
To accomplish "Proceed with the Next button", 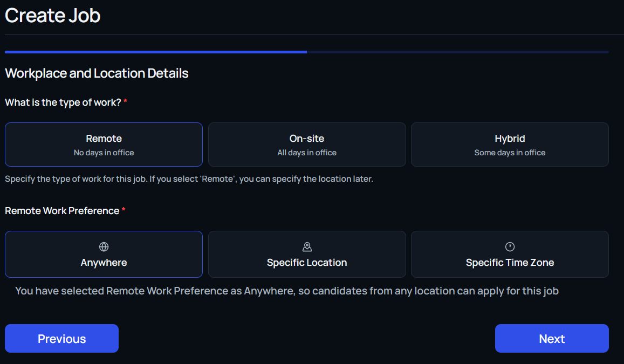I will (x=552, y=339).
